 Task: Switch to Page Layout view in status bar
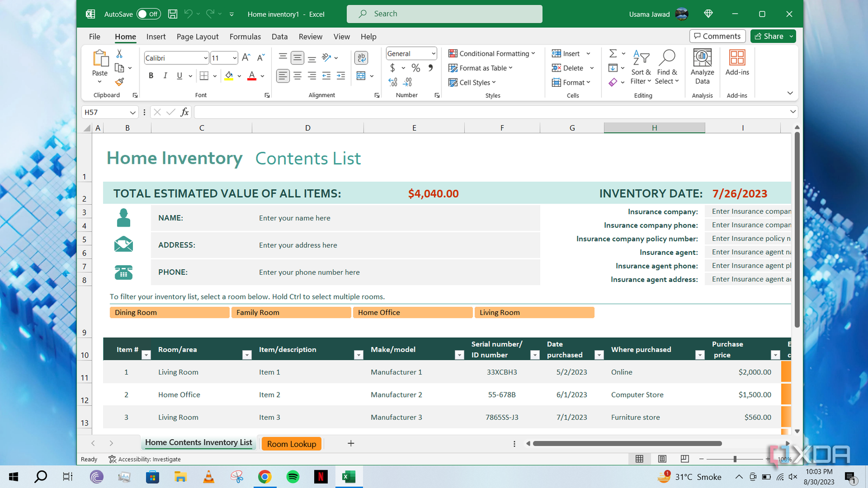click(x=662, y=459)
